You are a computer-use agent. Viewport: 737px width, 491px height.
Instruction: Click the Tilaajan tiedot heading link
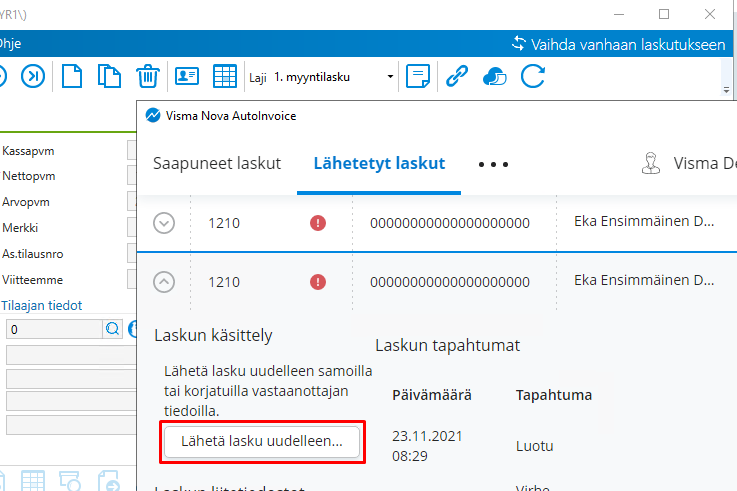(41, 305)
